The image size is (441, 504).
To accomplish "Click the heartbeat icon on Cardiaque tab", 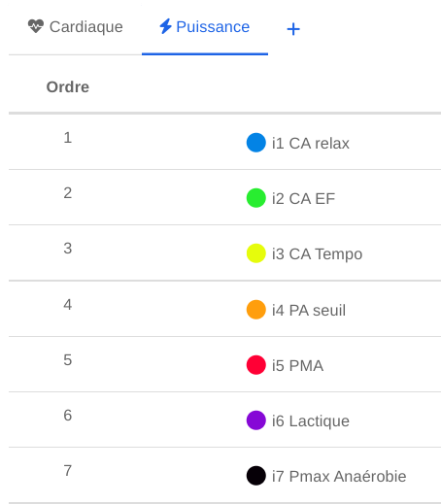I will (x=36, y=26).
